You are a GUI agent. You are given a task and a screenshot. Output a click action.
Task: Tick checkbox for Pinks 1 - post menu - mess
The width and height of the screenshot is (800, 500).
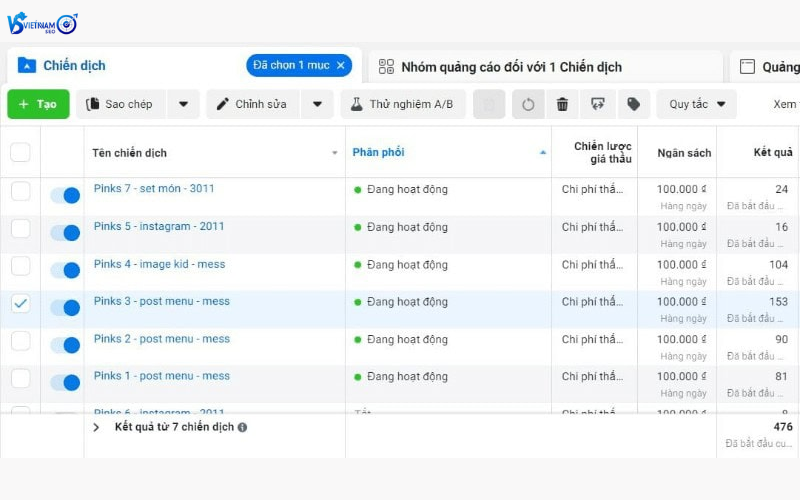coord(20,379)
